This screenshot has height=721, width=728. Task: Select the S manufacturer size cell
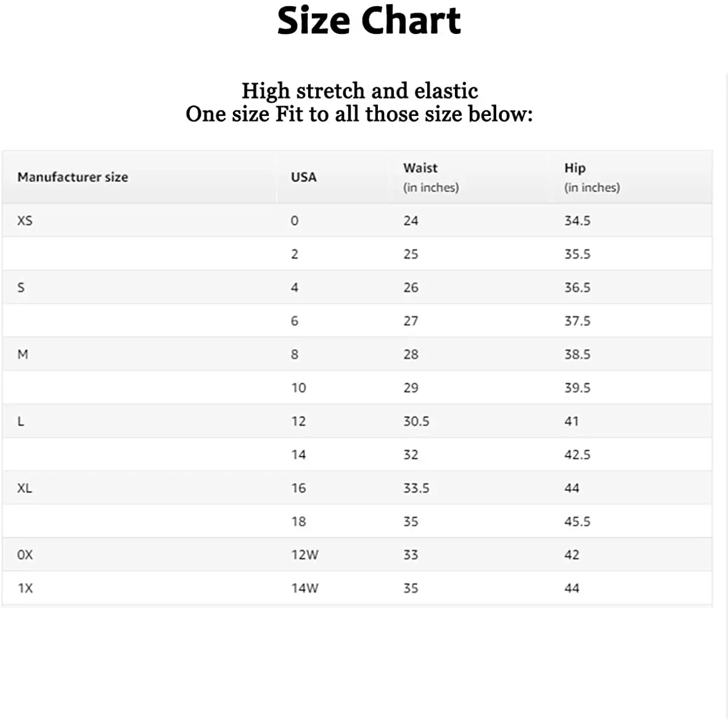(21, 288)
